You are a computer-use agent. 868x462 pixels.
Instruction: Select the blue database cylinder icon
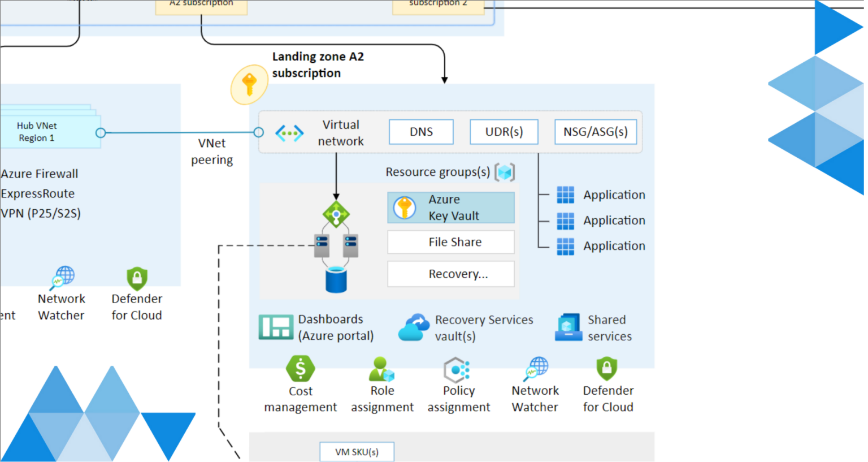(x=336, y=280)
